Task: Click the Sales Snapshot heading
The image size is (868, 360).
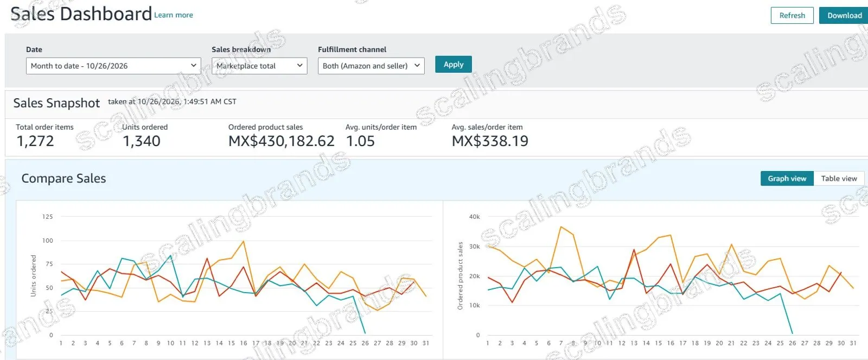Action: (56, 103)
